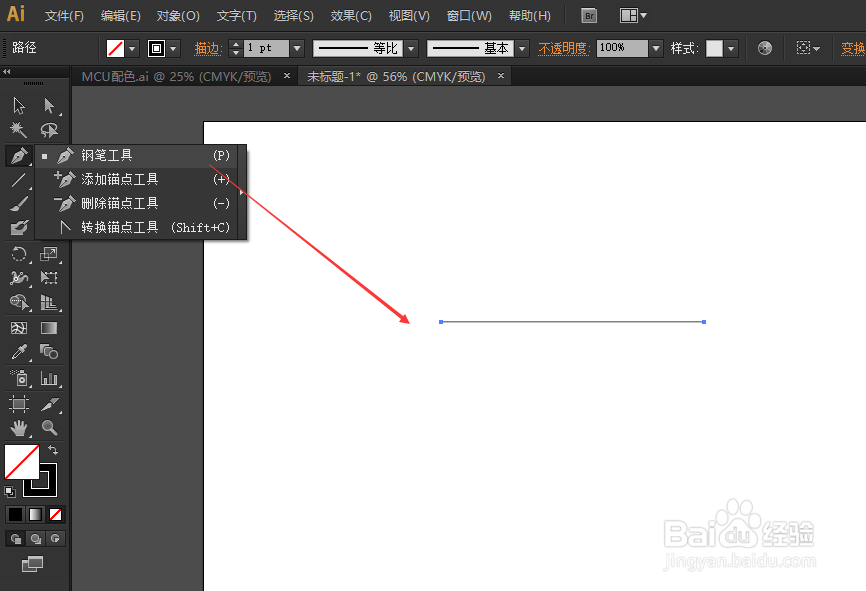Activate the Scale tool

coord(49,254)
